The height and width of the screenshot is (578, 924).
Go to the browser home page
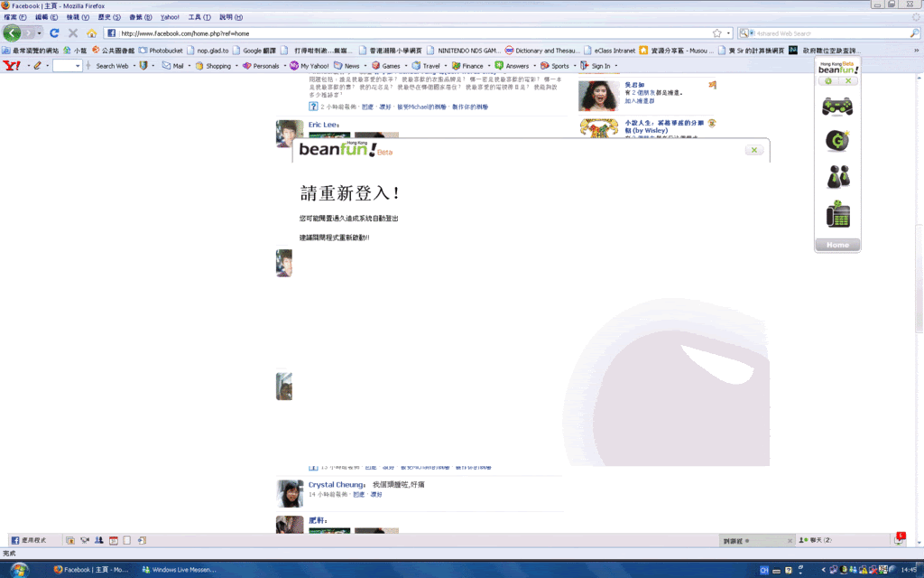[91, 33]
